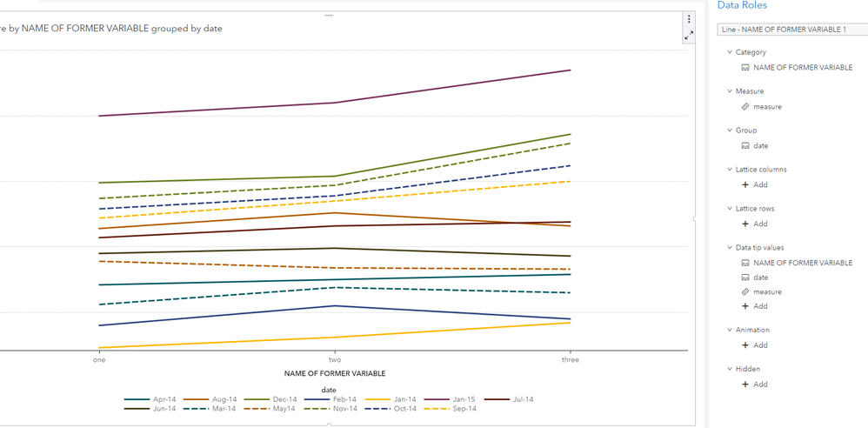
Task: Click the plus icon under Hidden
Action: pyautogui.click(x=745, y=385)
